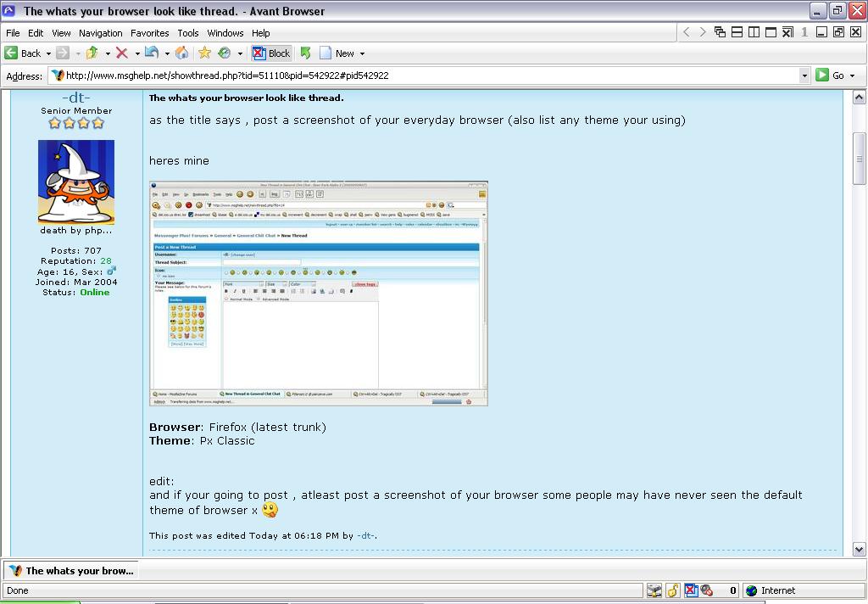This screenshot has height=604, width=868.
Task: Open the Help menu
Action: point(261,33)
